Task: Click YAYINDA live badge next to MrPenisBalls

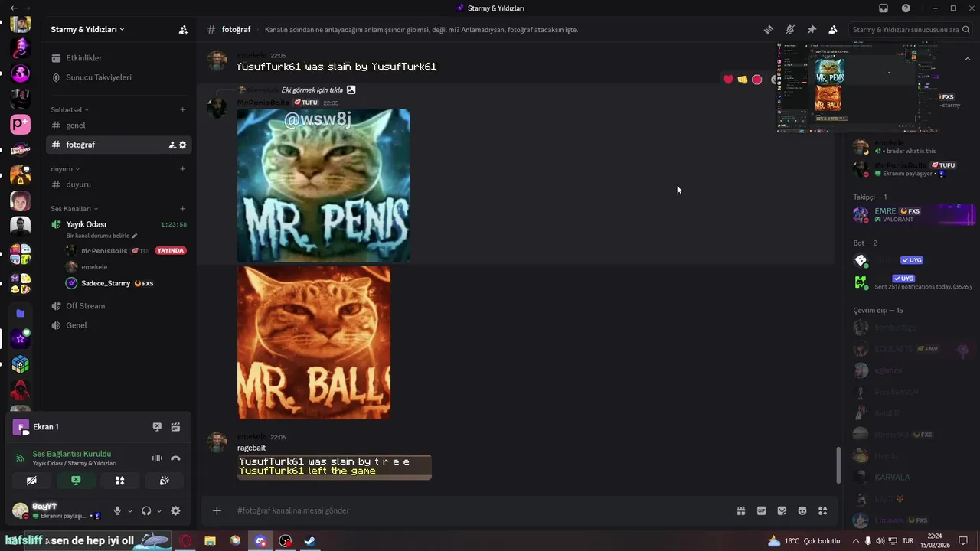Action: [171, 251]
